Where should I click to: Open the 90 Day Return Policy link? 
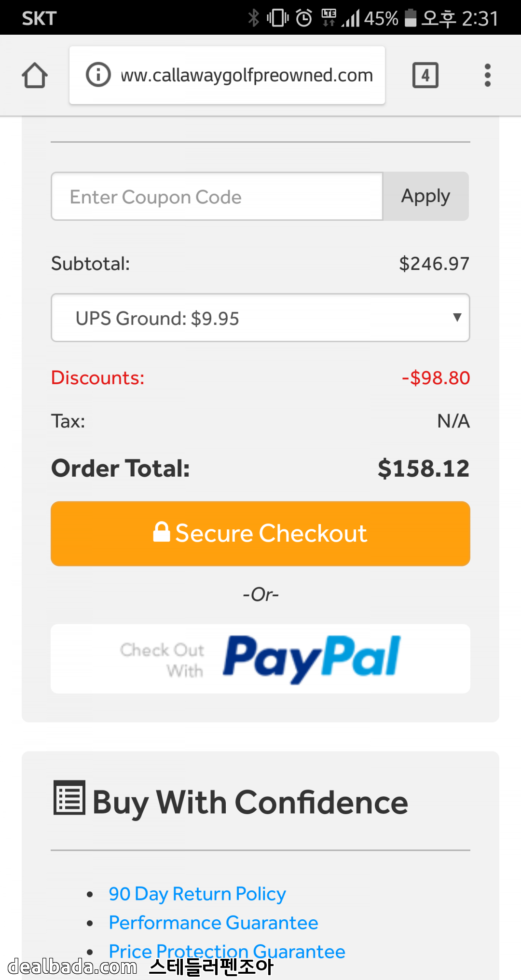tap(197, 894)
